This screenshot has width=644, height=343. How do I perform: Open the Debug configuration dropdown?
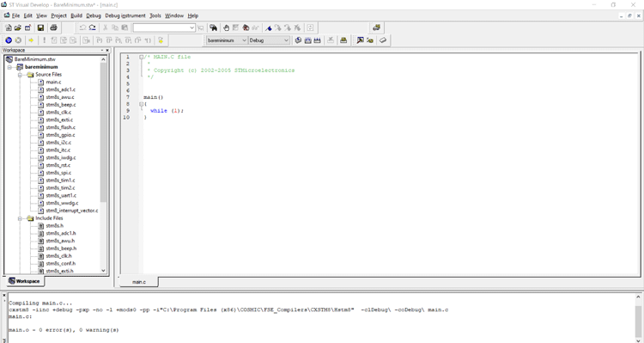[x=286, y=40]
